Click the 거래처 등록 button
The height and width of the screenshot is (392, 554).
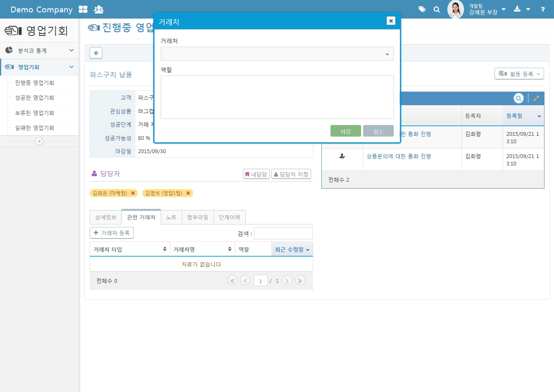click(x=112, y=233)
